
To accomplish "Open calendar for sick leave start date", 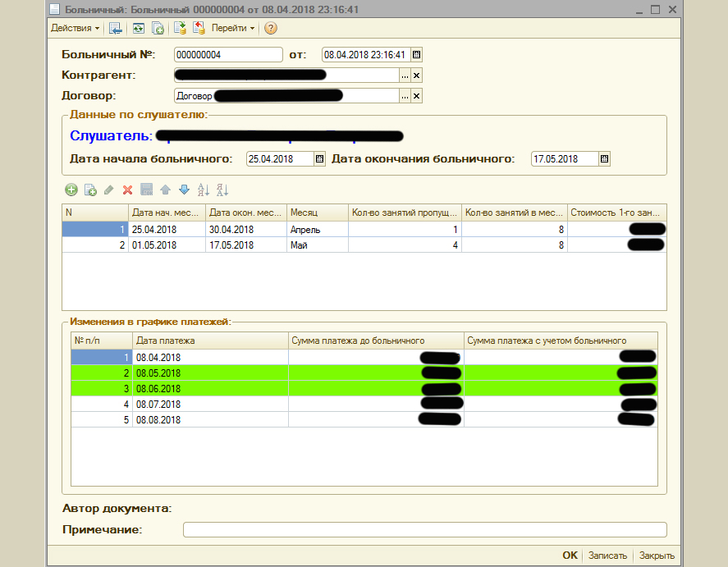I will [x=320, y=159].
